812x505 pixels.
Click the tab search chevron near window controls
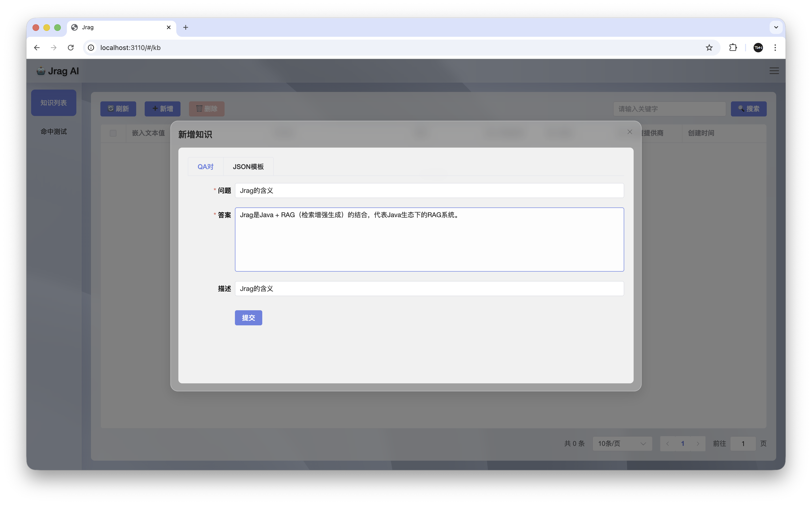click(x=776, y=27)
